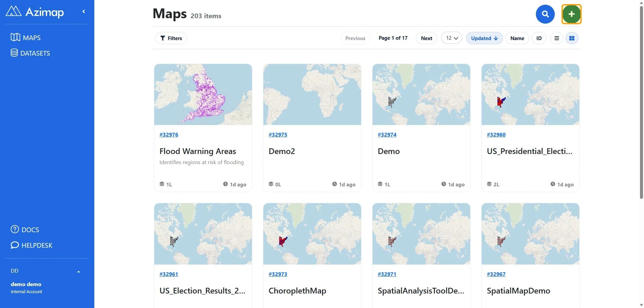644x308 pixels.
Task: Open DOCS from the sidebar
Action: click(25, 229)
